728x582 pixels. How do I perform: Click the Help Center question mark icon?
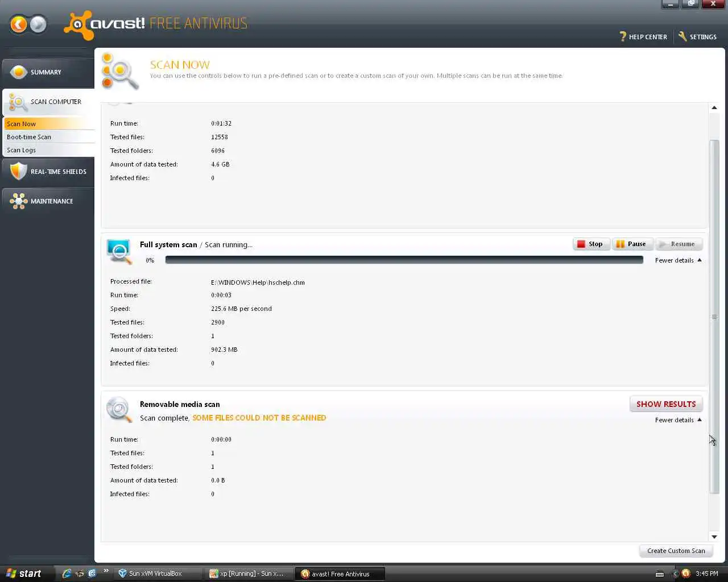[623, 36]
